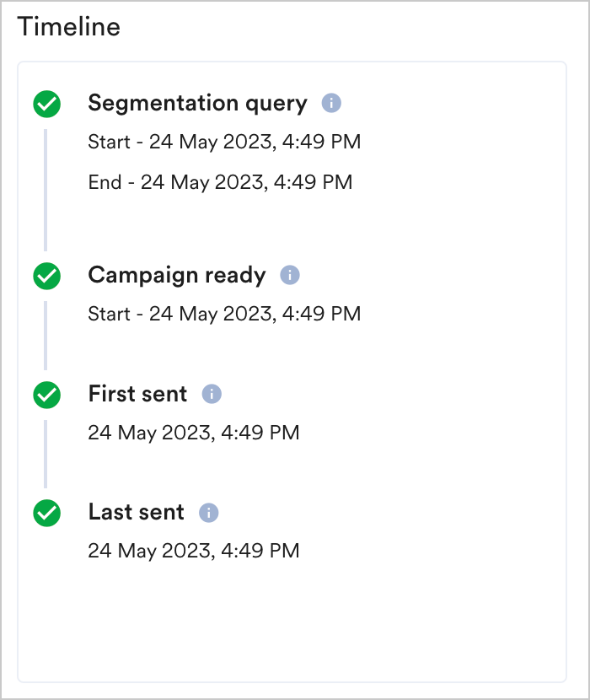Select the First sent green checkmark

click(46, 395)
